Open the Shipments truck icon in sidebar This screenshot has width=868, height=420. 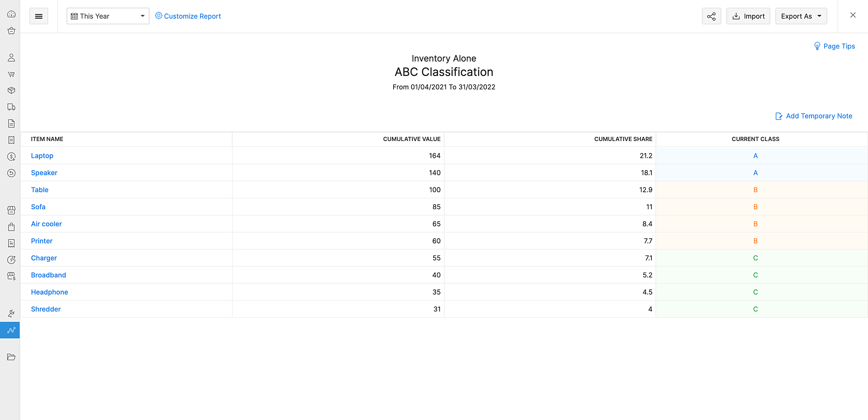pyautogui.click(x=11, y=107)
